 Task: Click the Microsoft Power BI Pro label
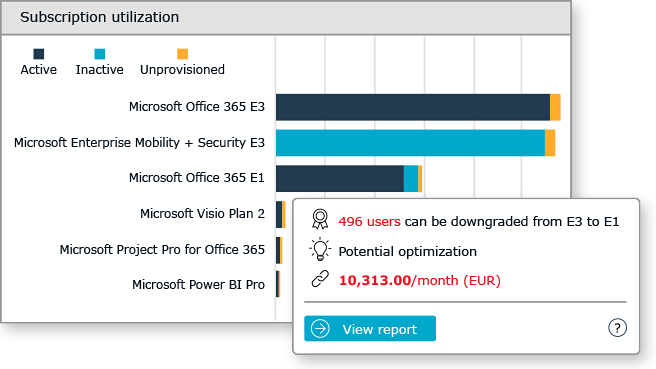198,285
